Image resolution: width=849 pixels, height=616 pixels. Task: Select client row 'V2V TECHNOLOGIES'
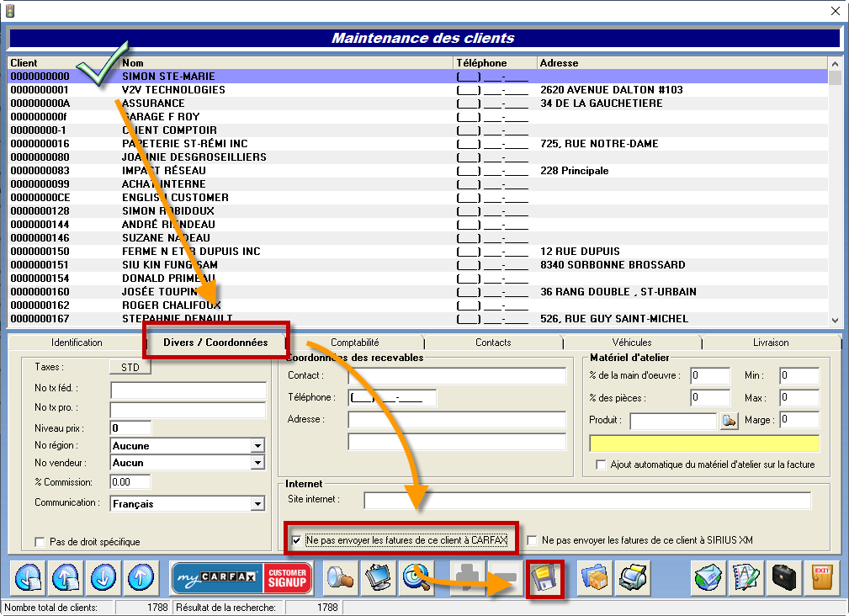click(x=417, y=90)
